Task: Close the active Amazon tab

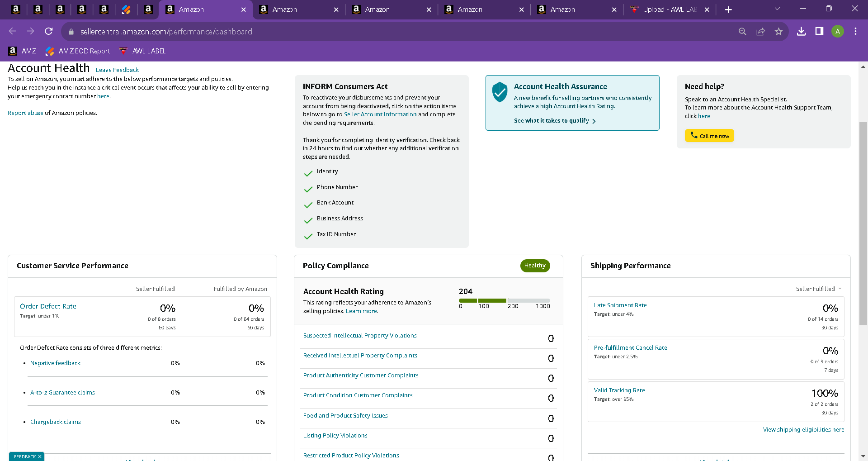Action: (244, 10)
